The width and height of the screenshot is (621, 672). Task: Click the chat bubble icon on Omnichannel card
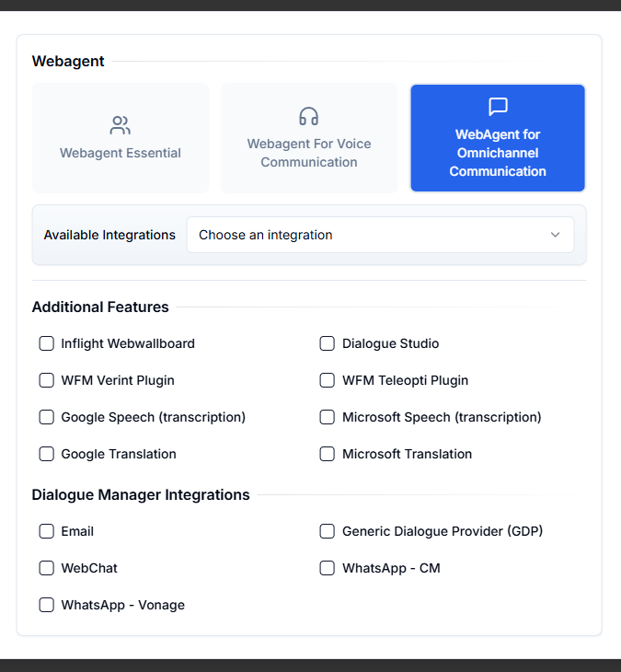(x=498, y=107)
